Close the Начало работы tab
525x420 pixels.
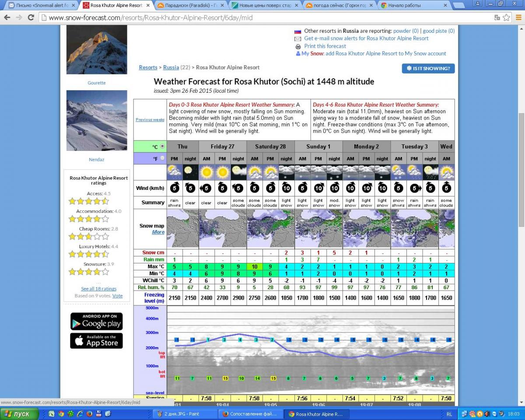click(x=446, y=6)
